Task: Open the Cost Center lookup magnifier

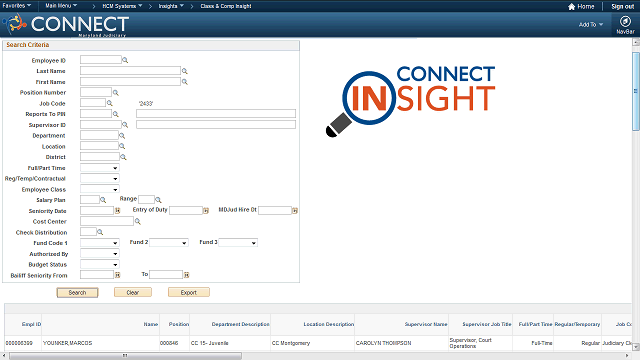Action: (x=138, y=221)
